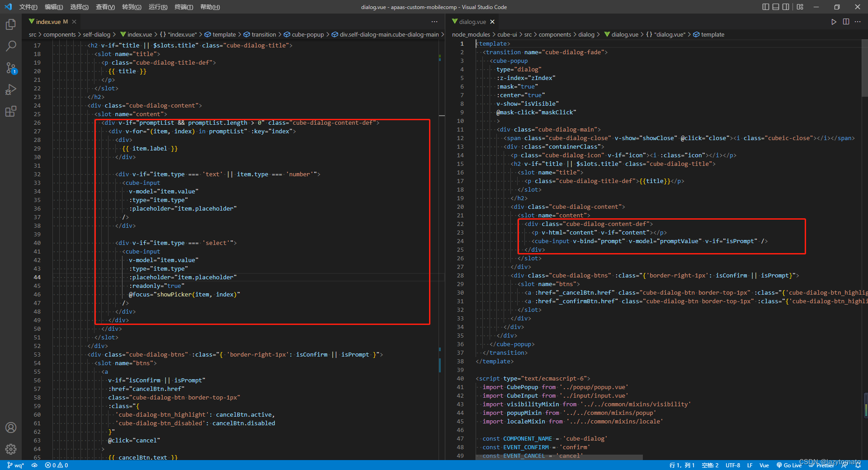The width and height of the screenshot is (868, 470).
Task: Click line number 22 in right editor
Action: pos(460,224)
